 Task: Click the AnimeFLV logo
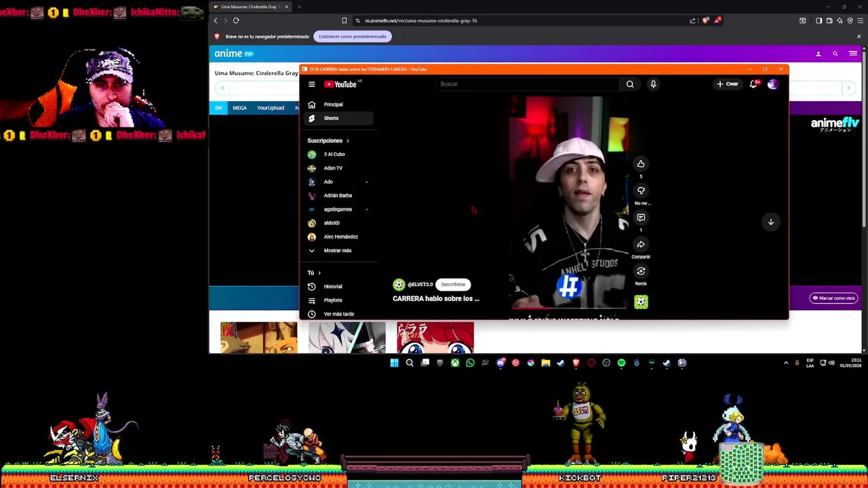233,54
